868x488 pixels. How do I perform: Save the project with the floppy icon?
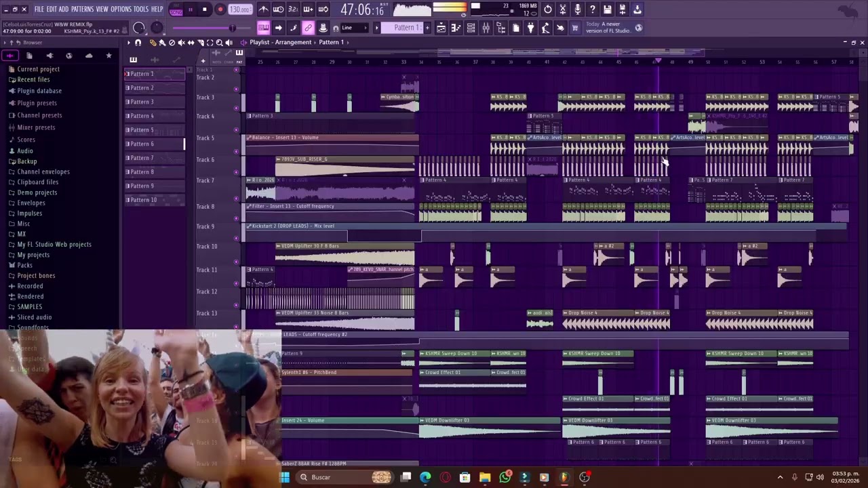608,9
